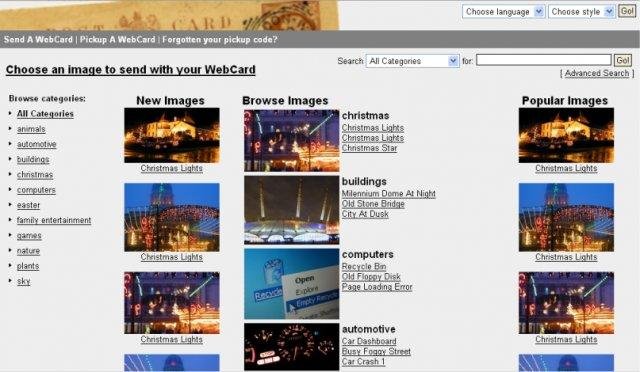
Task: Go to Pickup A WebCard
Action: [x=118, y=40]
